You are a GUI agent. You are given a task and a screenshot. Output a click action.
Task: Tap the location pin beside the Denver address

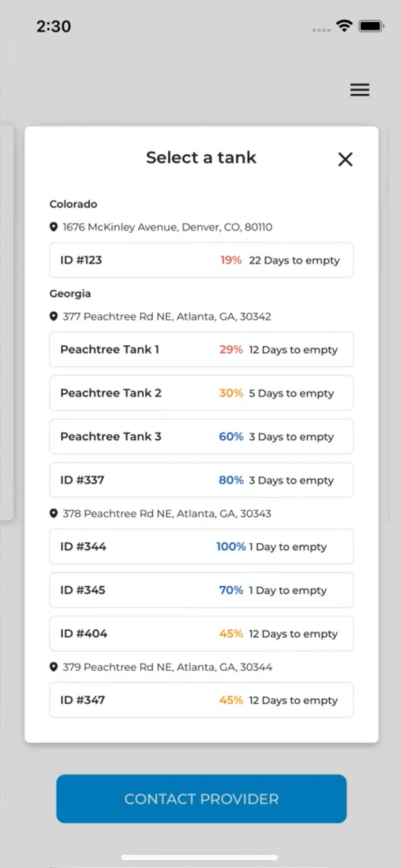click(x=54, y=227)
